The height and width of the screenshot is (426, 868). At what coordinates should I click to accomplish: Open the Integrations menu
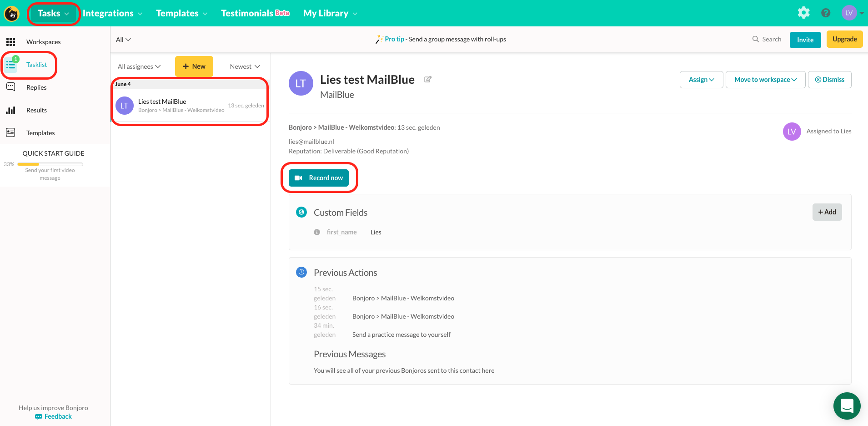click(x=113, y=13)
